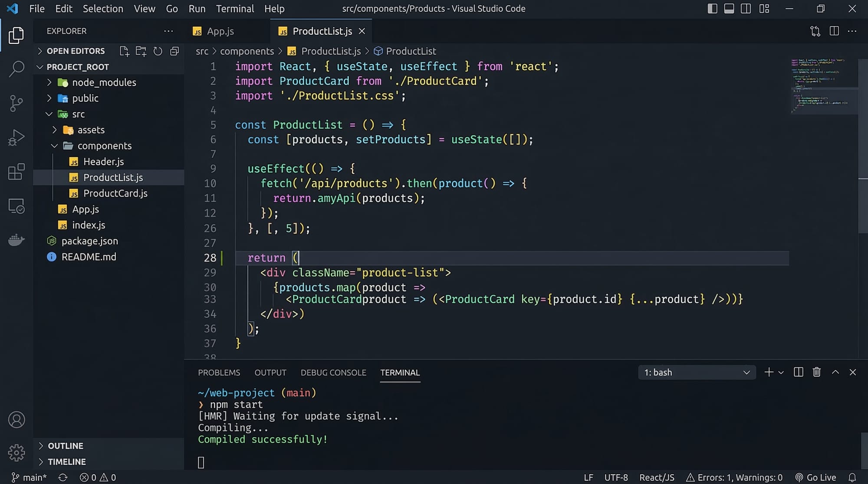
Task: Open the Run and Debug view
Action: [16, 137]
